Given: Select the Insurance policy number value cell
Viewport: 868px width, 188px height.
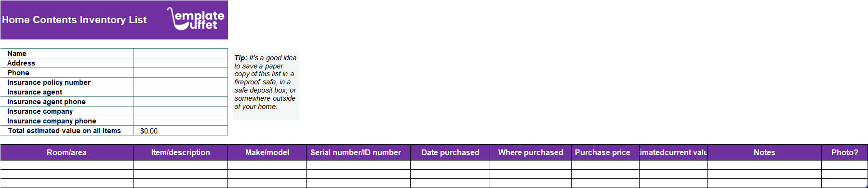Looking at the screenshot, I should (x=180, y=82).
